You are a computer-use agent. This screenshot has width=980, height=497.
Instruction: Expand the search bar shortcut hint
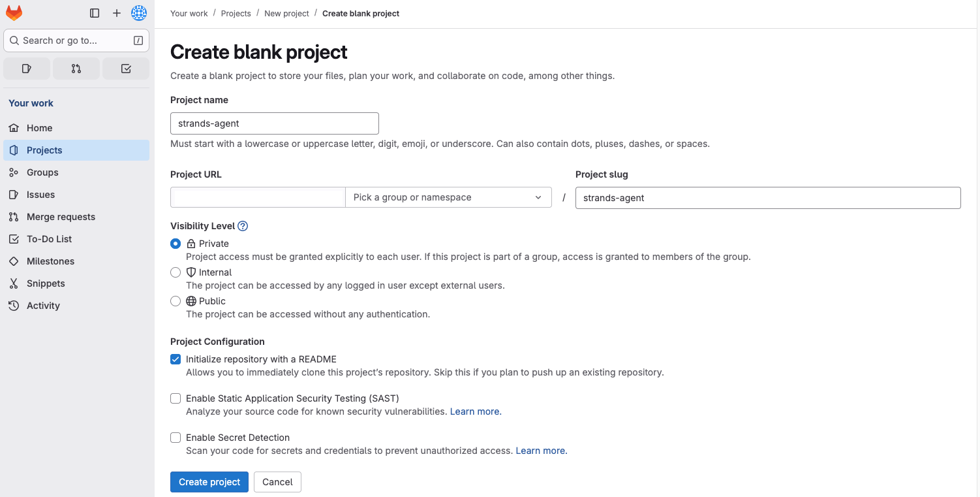coord(138,40)
